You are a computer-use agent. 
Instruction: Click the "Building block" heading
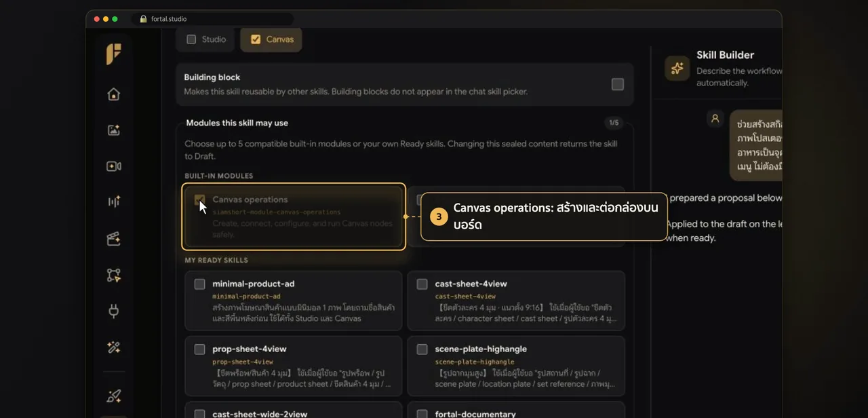click(212, 77)
